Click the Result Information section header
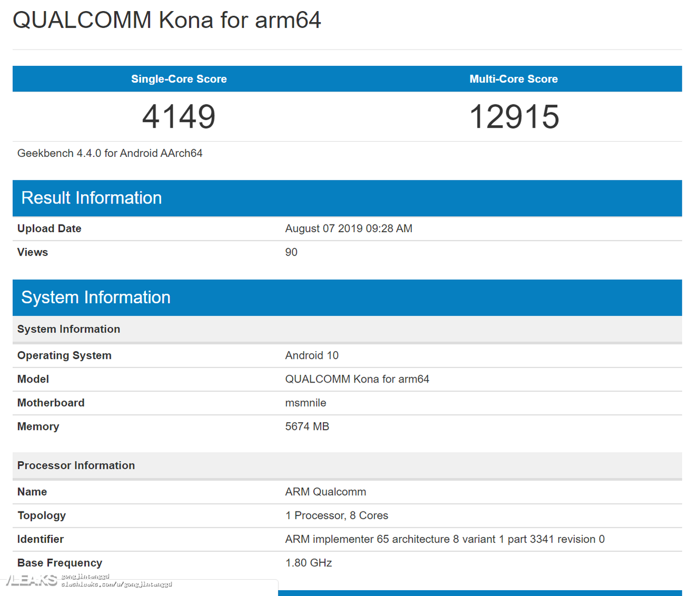Screen dimensions: 700x596 coord(91,198)
